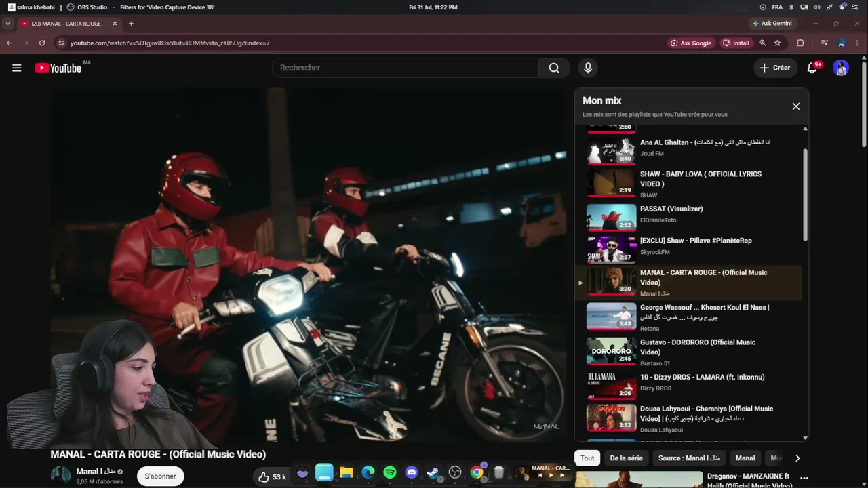Image resolution: width=868 pixels, height=488 pixels.
Task: Open OBS Studio from the taskbar
Action: (x=455, y=472)
